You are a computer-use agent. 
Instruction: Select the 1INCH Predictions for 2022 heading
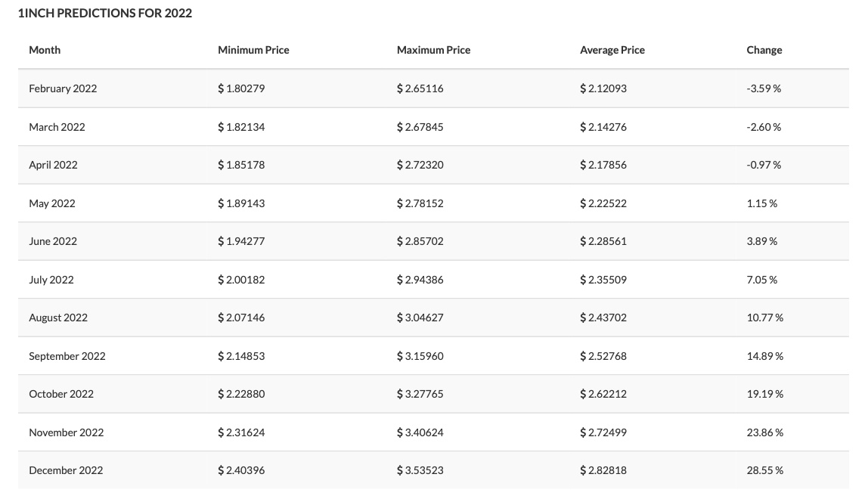[x=105, y=13]
